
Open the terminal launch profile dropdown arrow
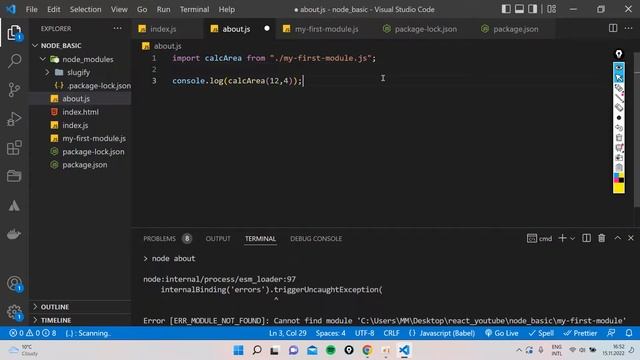[x=572, y=238]
